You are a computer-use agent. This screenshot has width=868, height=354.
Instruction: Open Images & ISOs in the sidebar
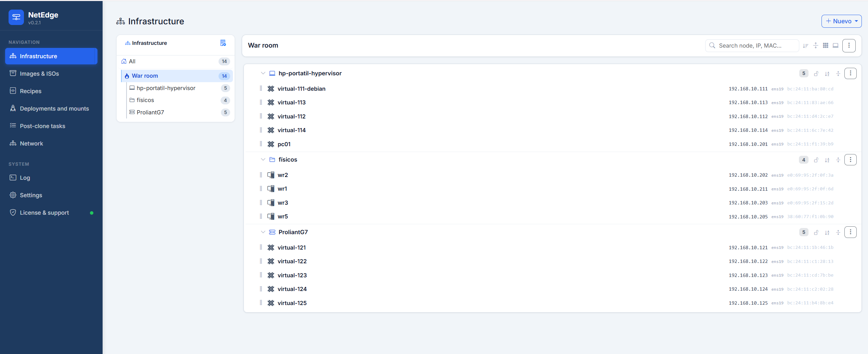coord(51,74)
